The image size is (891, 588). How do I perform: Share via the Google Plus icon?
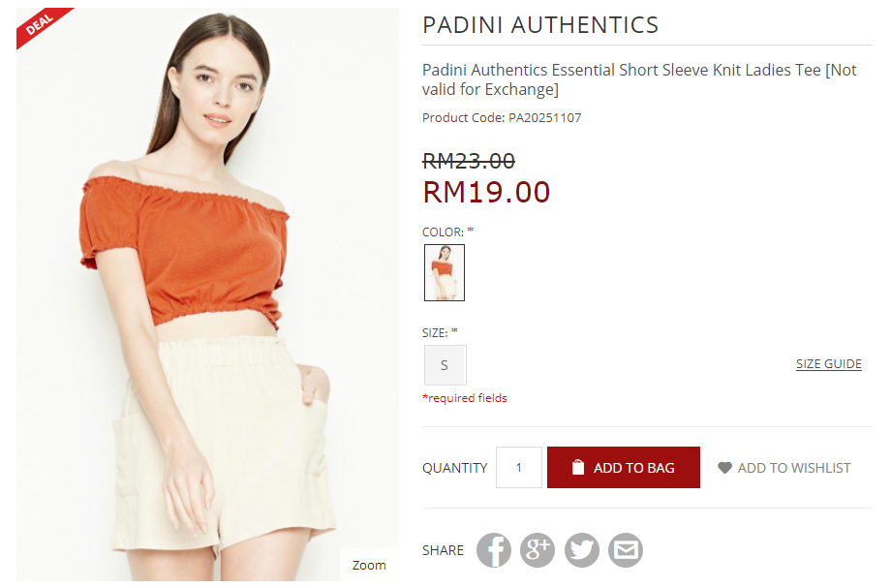pos(538,549)
